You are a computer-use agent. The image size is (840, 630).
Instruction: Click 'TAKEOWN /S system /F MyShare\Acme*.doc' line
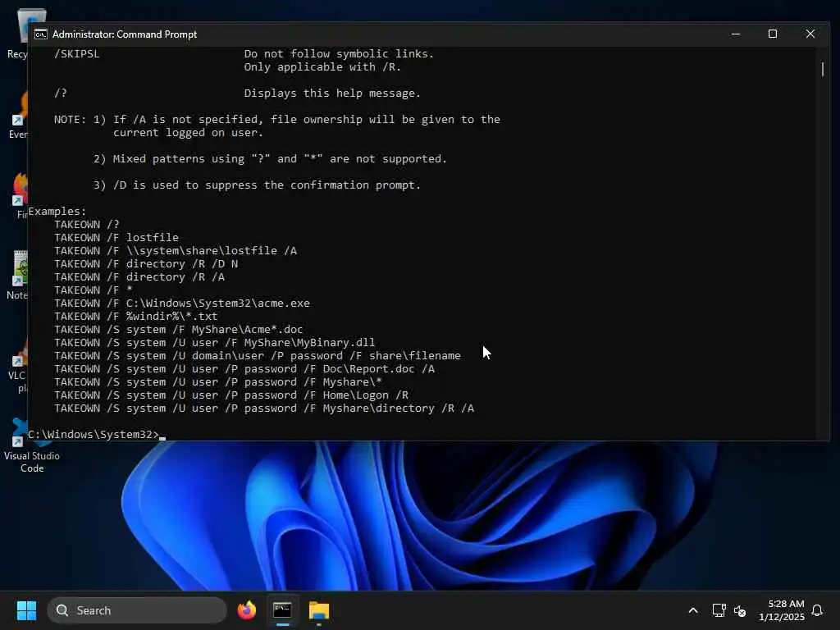click(x=178, y=330)
